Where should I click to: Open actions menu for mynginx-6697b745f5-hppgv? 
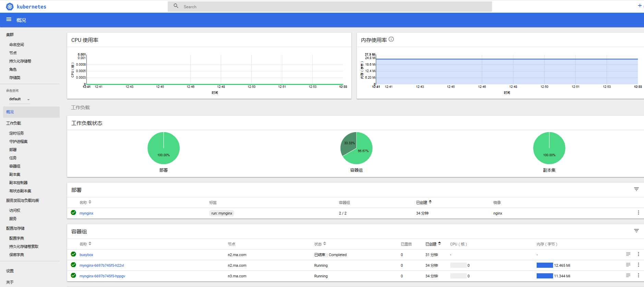coord(638,275)
